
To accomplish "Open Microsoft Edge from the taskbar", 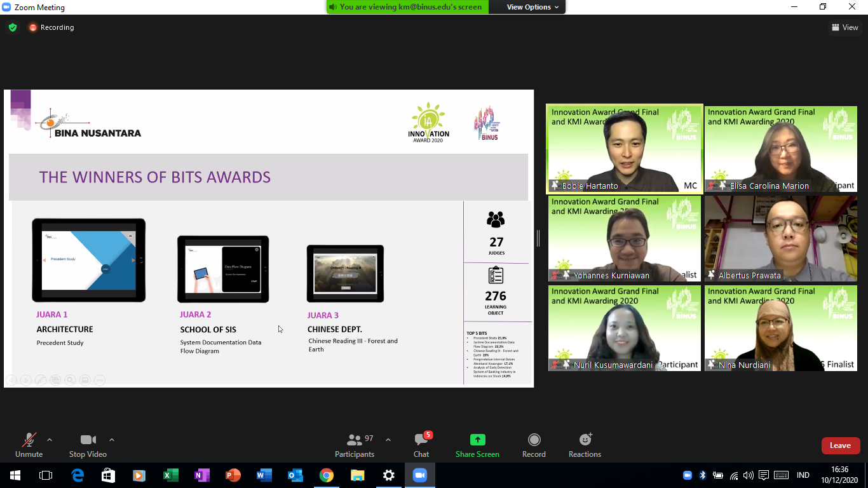I will point(78,475).
